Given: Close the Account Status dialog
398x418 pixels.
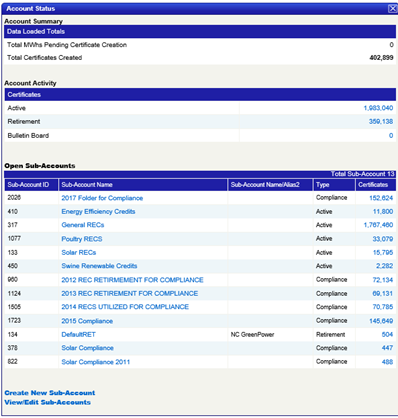Looking at the screenshot, I should coord(393,9).
